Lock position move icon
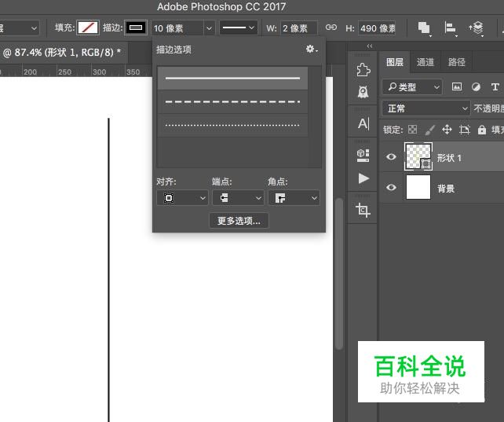Screen dimensions: 504x422 tap(447, 130)
